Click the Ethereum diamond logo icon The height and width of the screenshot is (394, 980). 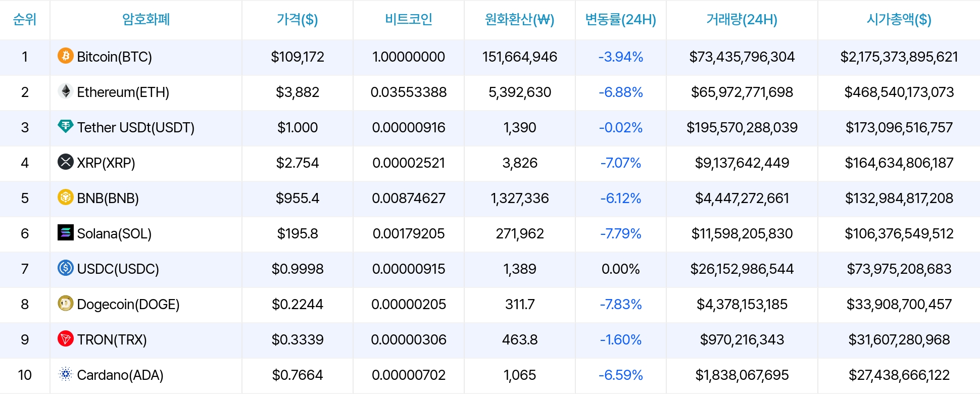coord(66,91)
